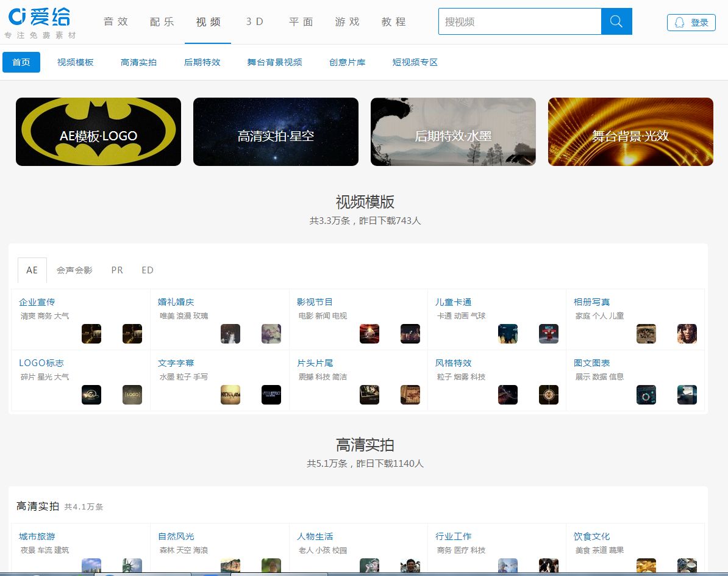Switch to the 会声会影 tab
This screenshot has width=728, height=576.
(74, 270)
